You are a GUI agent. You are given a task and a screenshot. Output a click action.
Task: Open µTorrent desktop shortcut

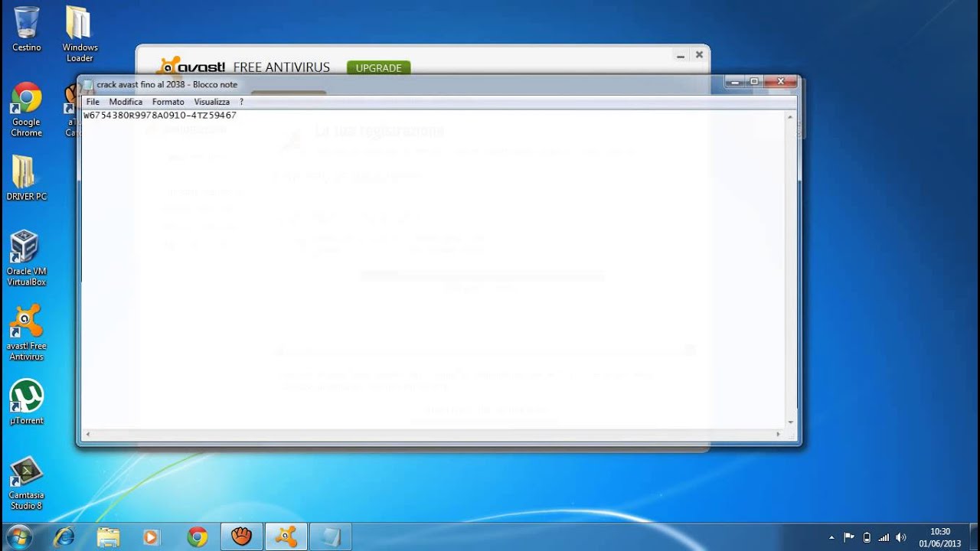click(26, 402)
